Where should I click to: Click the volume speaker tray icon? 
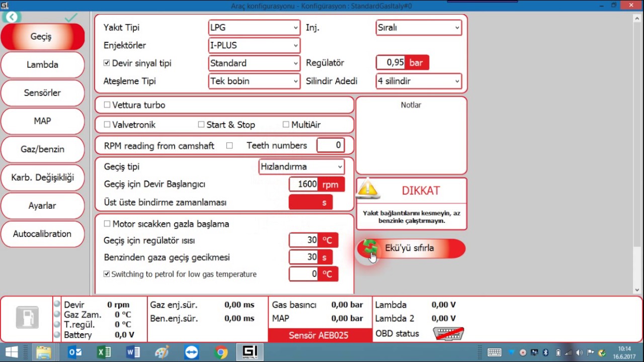(x=580, y=352)
